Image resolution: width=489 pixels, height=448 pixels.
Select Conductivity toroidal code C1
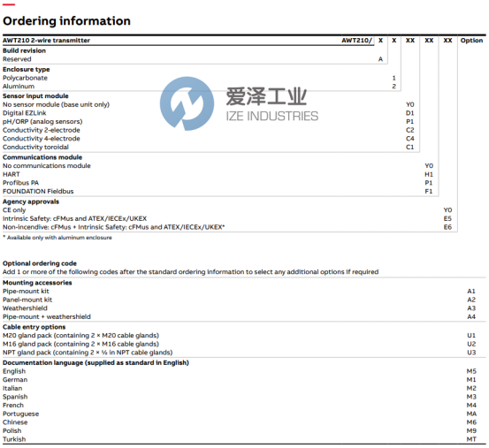(x=409, y=147)
